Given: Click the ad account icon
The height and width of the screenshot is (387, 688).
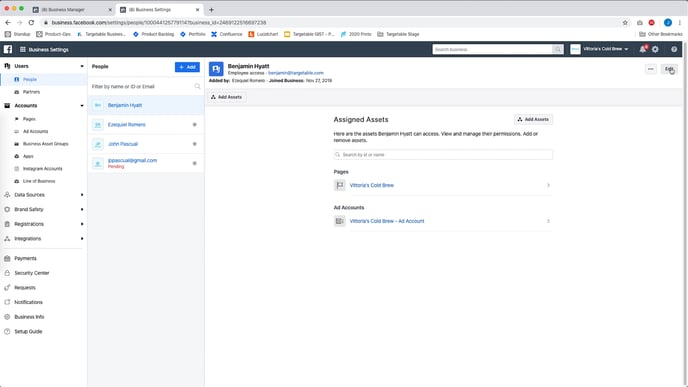Looking at the screenshot, I should point(340,221).
